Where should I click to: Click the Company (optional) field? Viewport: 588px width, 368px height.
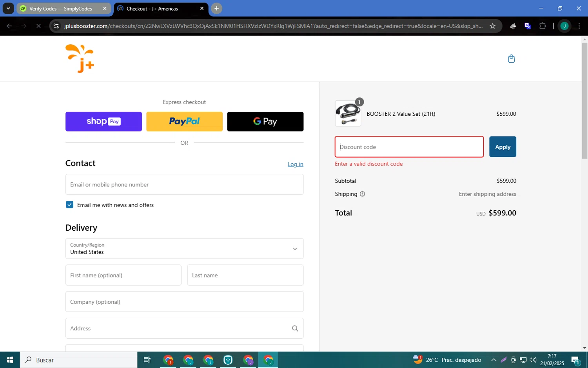pos(184,302)
